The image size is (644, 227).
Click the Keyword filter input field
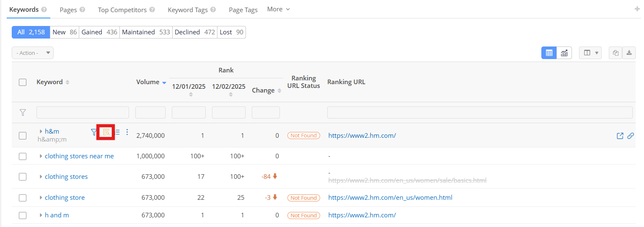(x=83, y=112)
